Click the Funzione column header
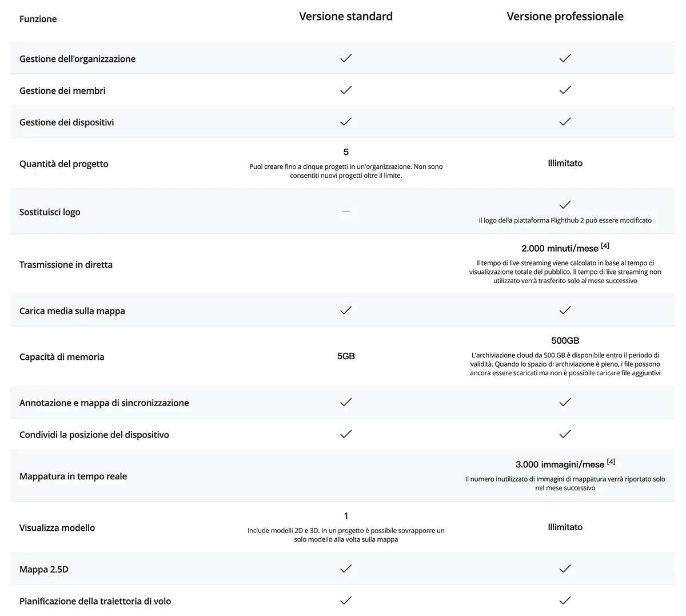686x616 pixels. (38, 19)
